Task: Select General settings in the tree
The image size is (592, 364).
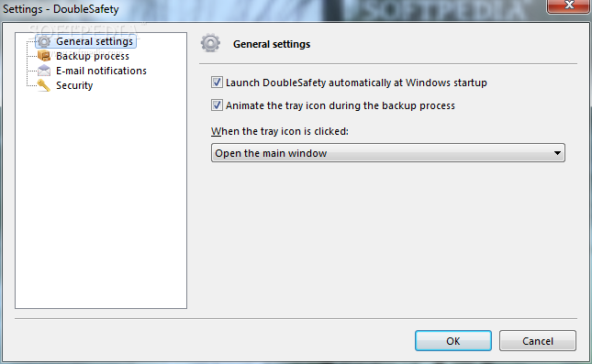Action: 95,41
